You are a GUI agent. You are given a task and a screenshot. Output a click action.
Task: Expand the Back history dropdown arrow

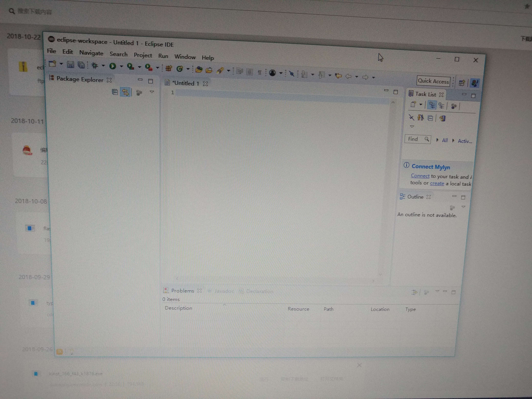pos(357,77)
